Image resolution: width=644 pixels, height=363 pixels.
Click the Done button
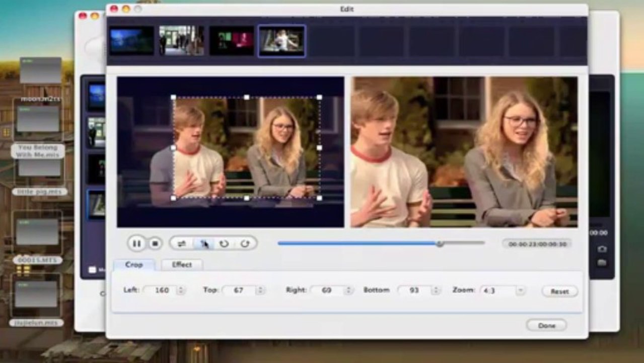pos(546,325)
